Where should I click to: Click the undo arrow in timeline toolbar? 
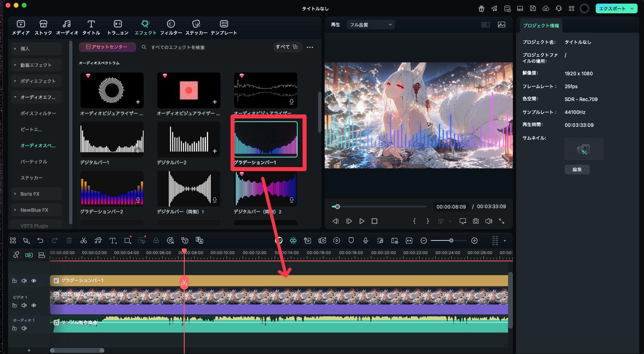pyautogui.click(x=40, y=240)
